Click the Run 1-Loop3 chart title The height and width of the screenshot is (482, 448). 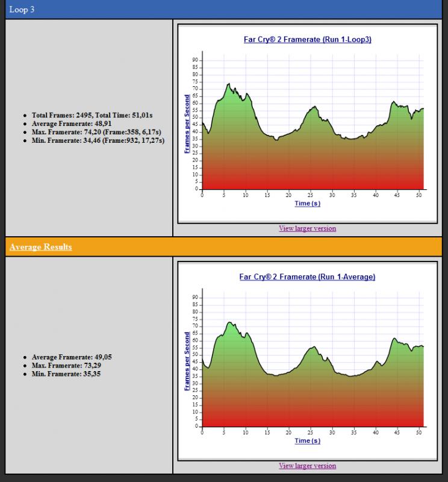click(308, 39)
